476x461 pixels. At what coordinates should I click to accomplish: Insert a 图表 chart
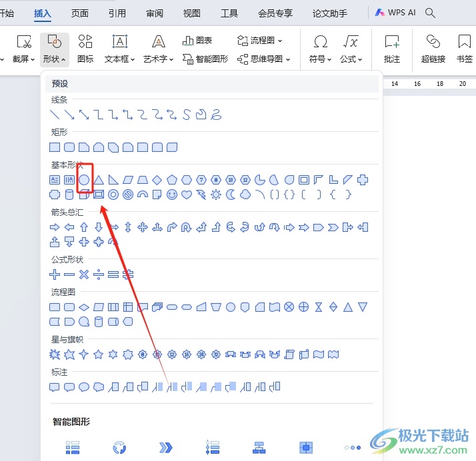pos(197,41)
